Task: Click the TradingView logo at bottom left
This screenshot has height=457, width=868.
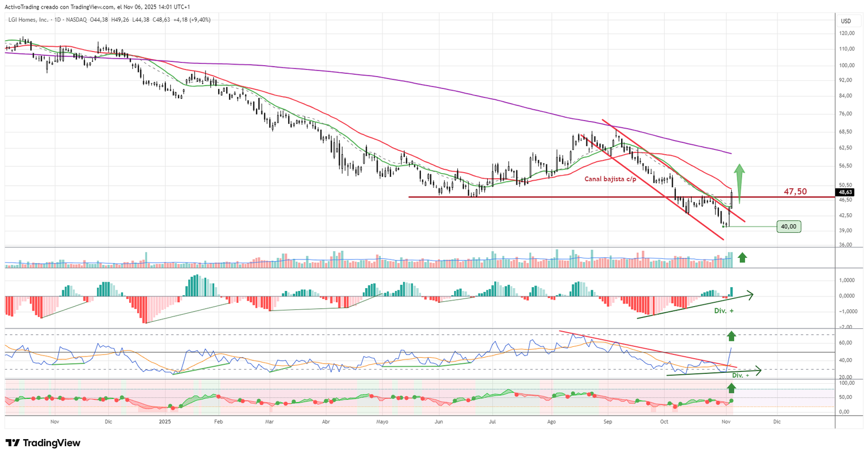Action: coord(43,443)
